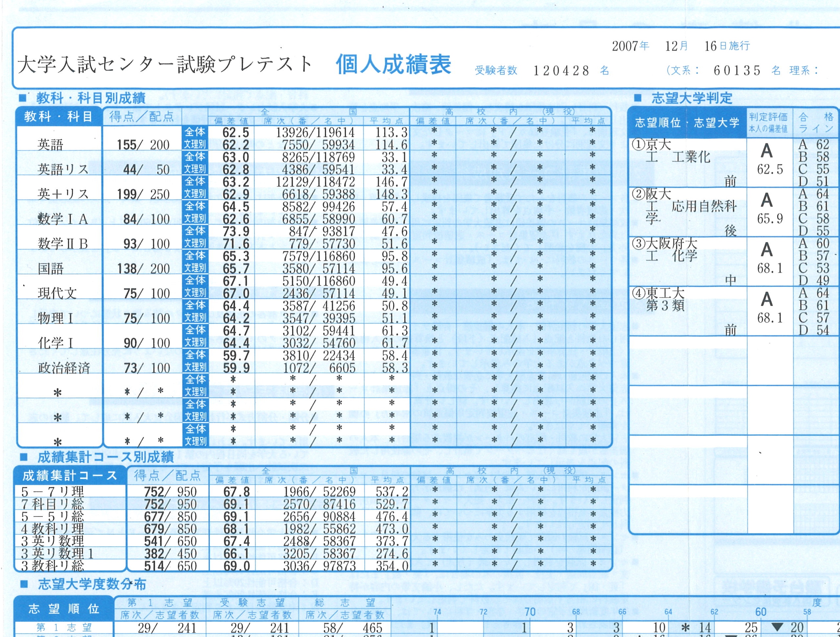
Task: Click the title 大学入試センター試験プレテスト
Action: [x=165, y=65]
